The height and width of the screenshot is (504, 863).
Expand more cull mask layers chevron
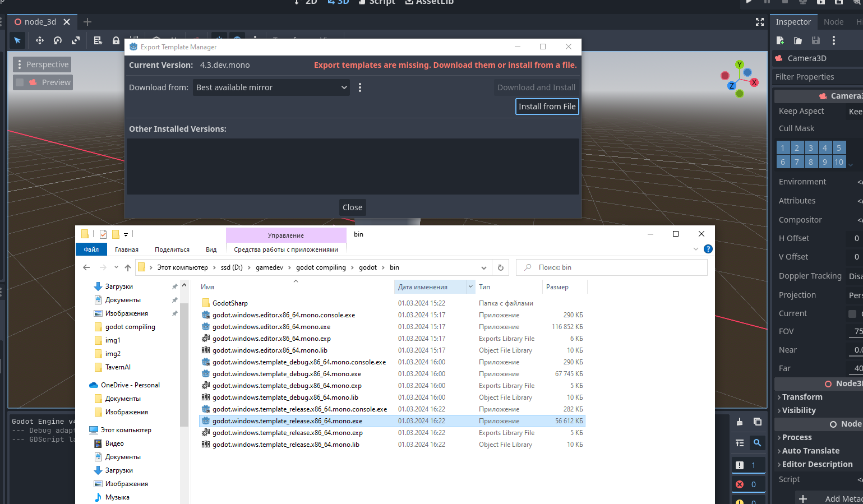[x=851, y=165]
